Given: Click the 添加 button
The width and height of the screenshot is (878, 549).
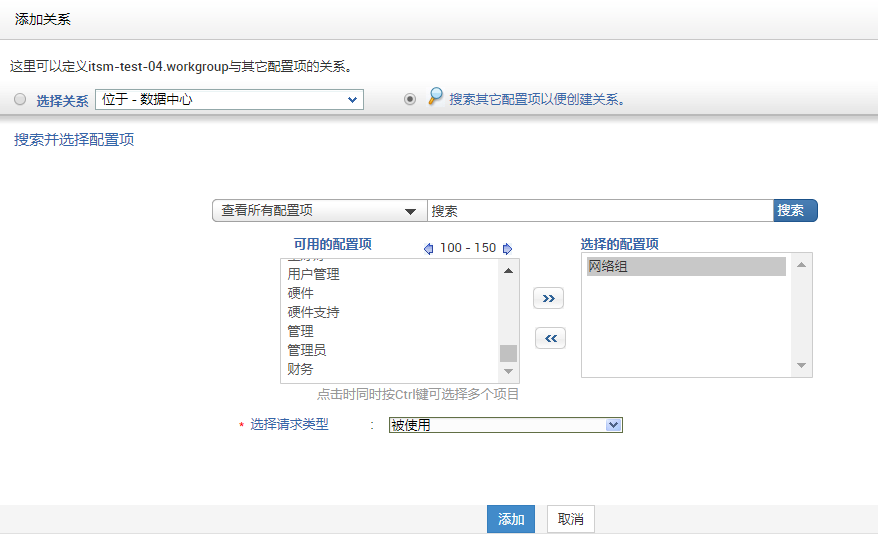Looking at the screenshot, I should (x=511, y=519).
